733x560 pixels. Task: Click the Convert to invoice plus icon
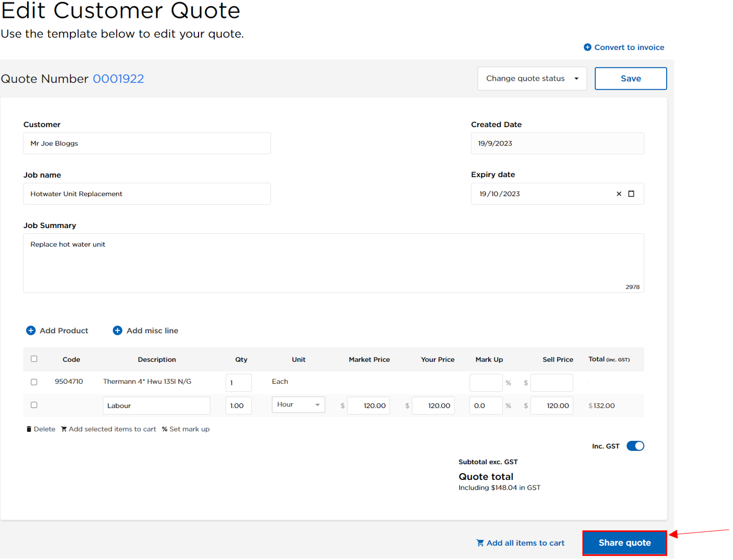coord(587,47)
